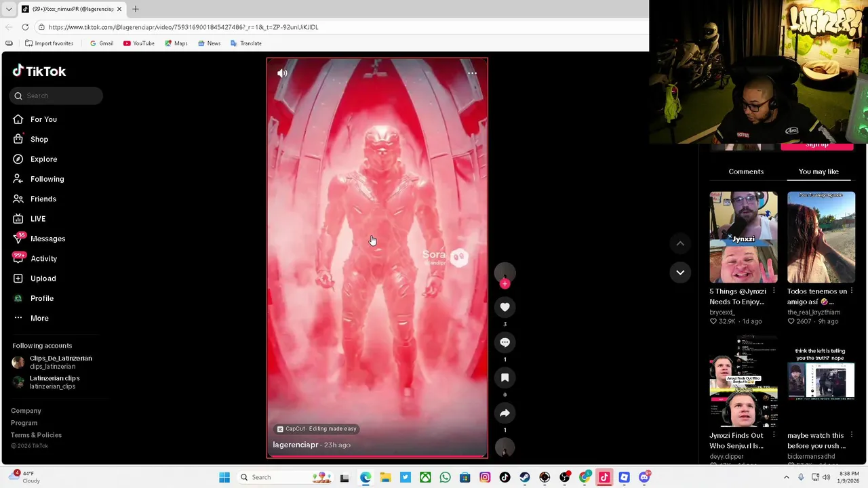
Task: Open the Translate bookmark
Action: 245,43
